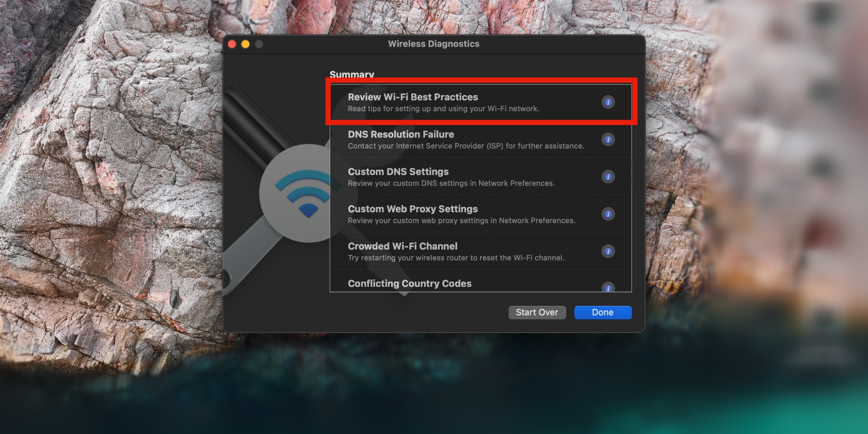This screenshot has height=434, width=868.
Task: Open info for Custom DNS Settings
Action: coord(608,177)
